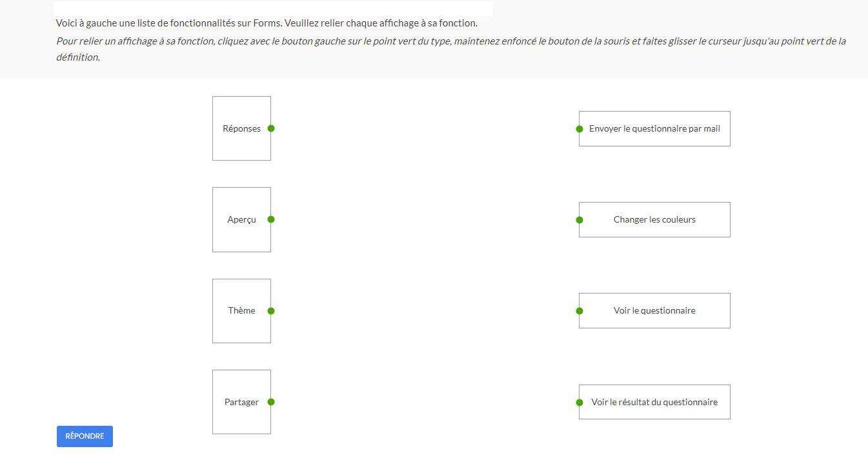Viewport: 868px width, 460px height.
Task: Select the Partager box
Action: point(241,402)
